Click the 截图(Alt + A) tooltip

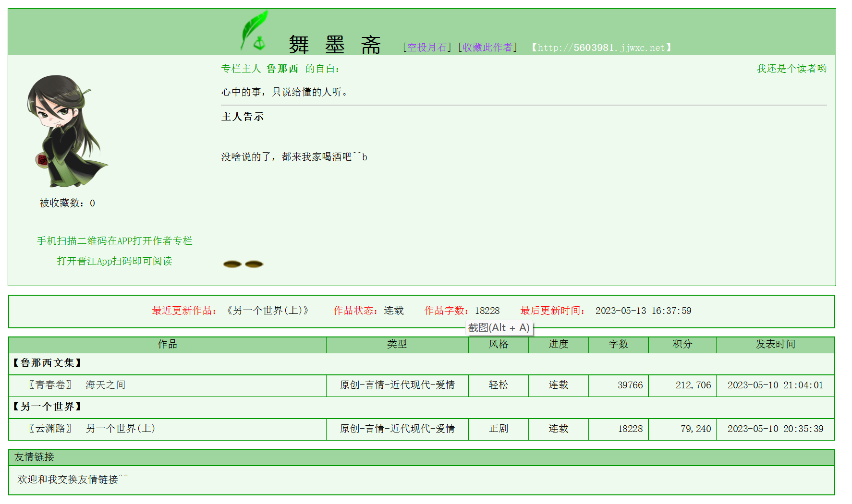click(499, 328)
